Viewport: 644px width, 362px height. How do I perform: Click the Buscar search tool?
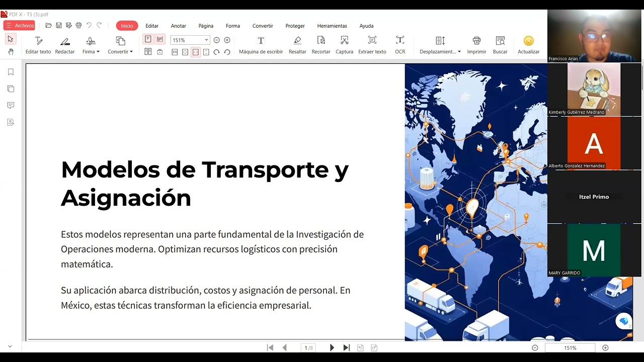click(x=500, y=45)
